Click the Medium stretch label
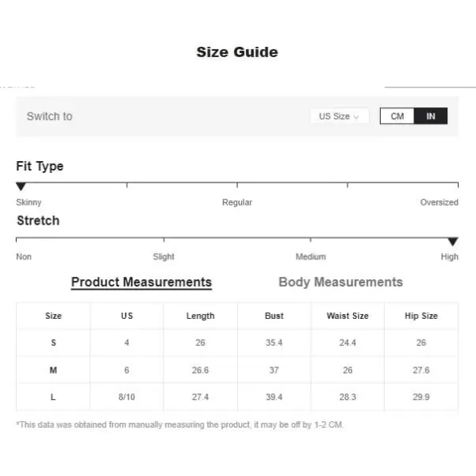Image resolution: width=476 pixels, height=476 pixels. click(310, 256)
